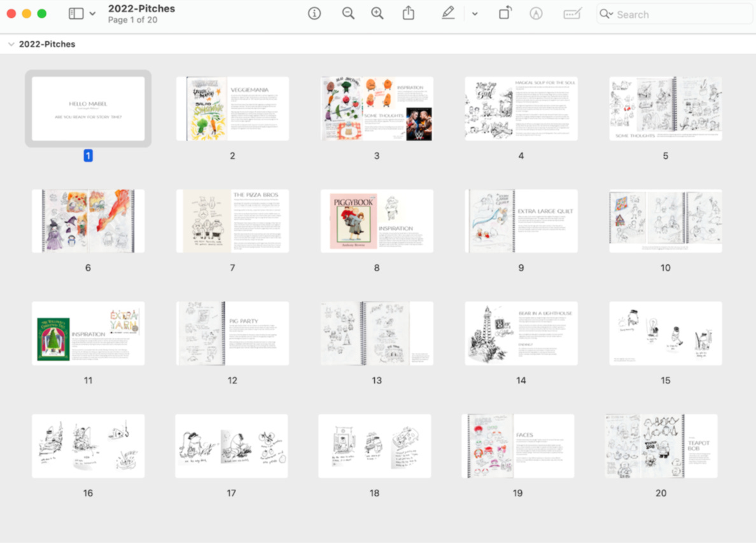Open page 19 Faces thumbnail

coord(518,446)
